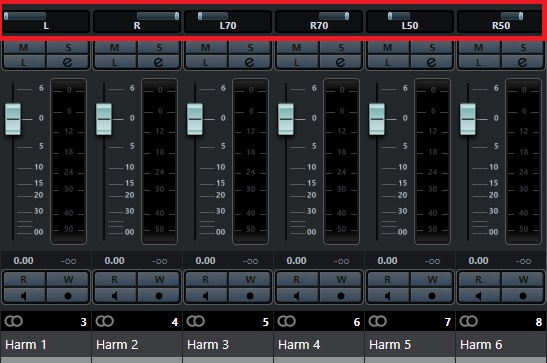Enable monitor speaker icon on Harm 2

pyautogui.click(x=115, y=296)
